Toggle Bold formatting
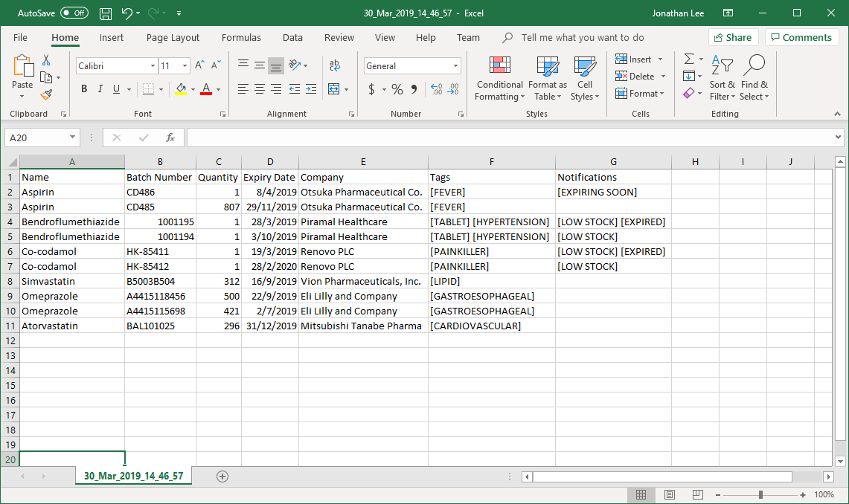 click(x=84, y=88)
